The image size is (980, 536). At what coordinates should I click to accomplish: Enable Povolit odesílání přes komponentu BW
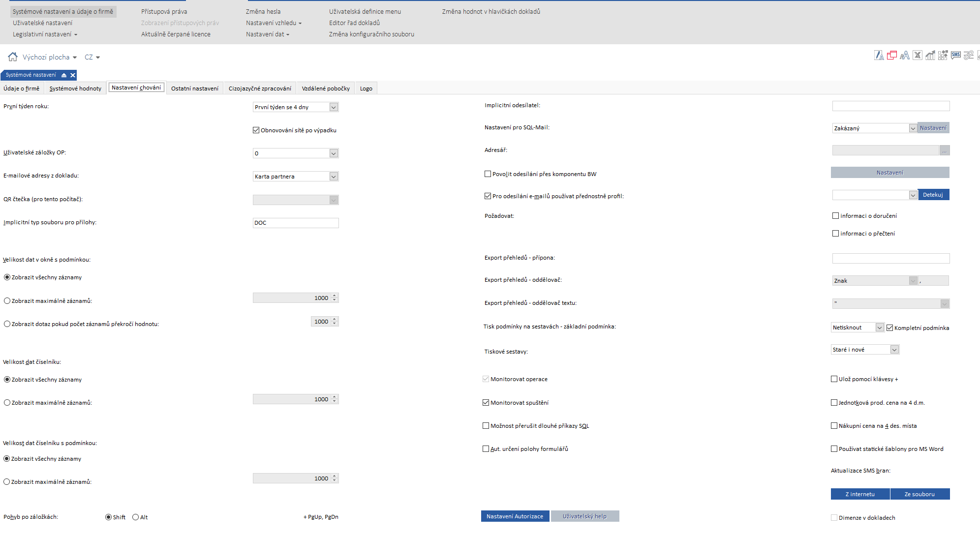[488, 174]
